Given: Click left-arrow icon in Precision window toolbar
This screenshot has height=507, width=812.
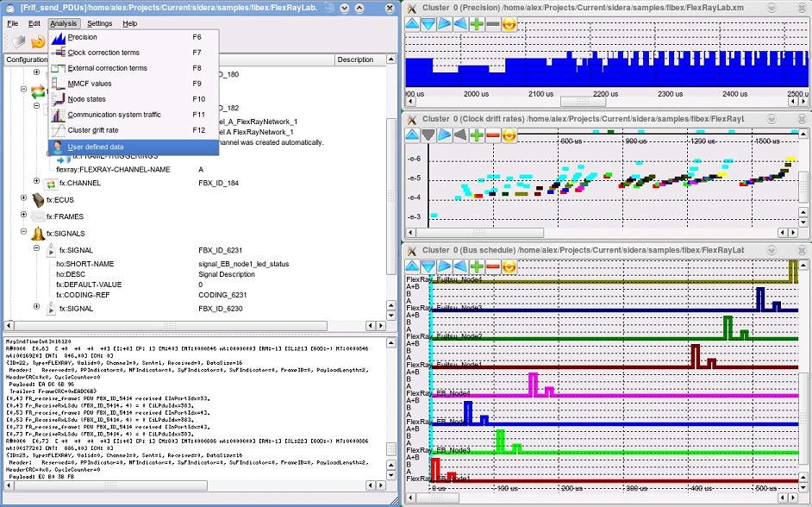Looking at the screenshot, I should coord(460,24).
